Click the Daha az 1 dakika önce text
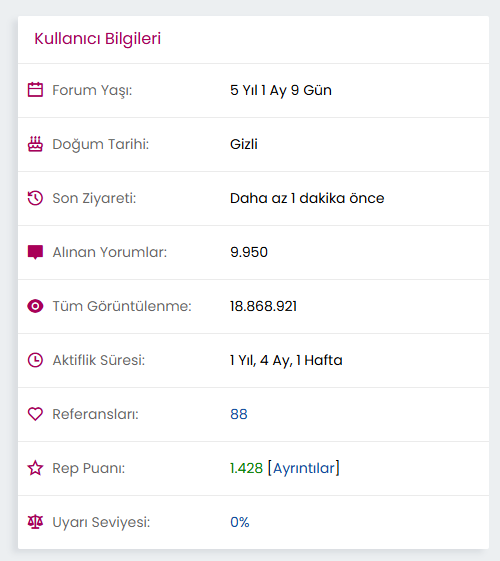The width and height of the screenshot is (500, 561). pyautogui.click(x=307, y=198)
